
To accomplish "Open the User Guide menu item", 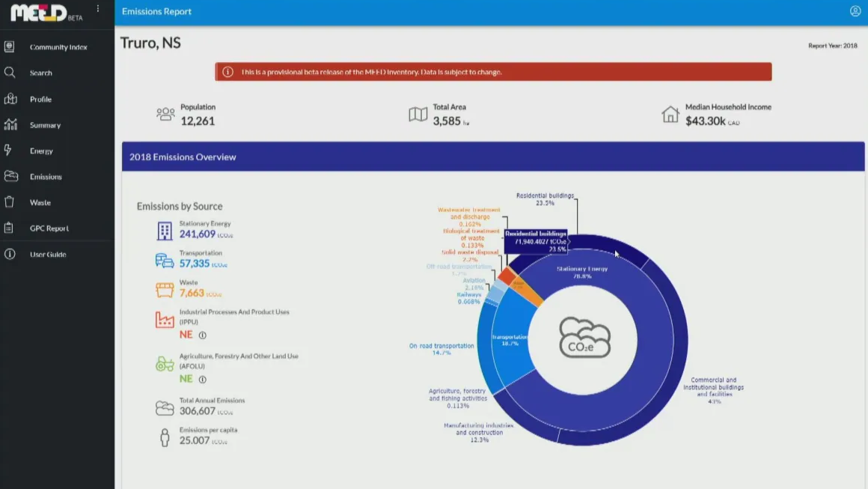I will [x=48, y=254].
